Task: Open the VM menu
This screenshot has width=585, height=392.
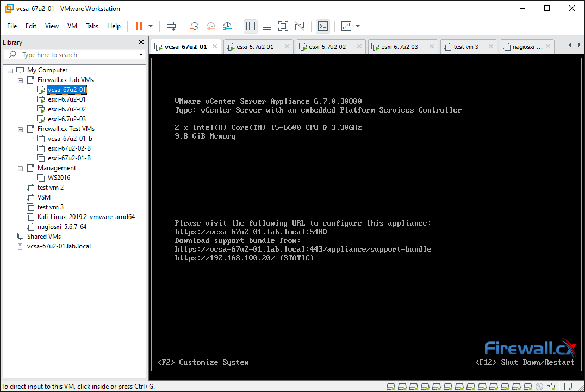Action: click(x=72, y=26)
